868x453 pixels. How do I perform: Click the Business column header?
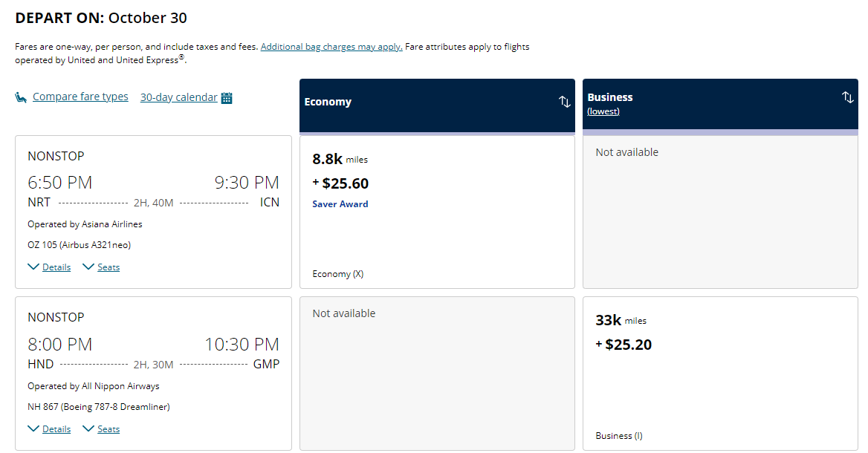tap(610, 97)
